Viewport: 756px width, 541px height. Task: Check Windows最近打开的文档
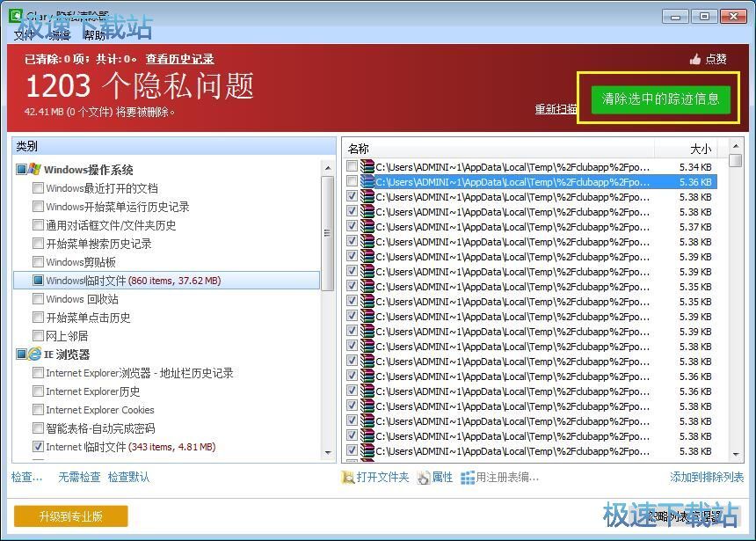(38, 187)
